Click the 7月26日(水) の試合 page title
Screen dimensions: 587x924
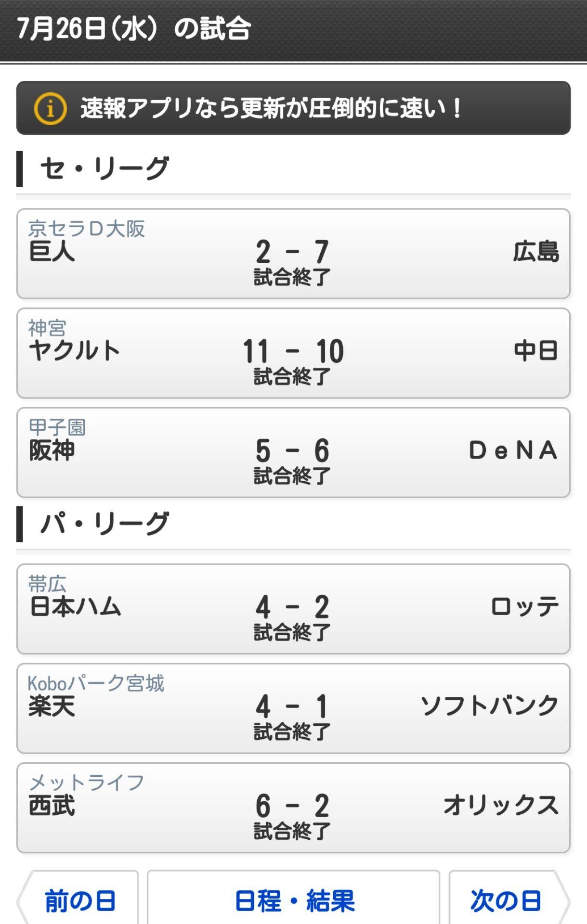[134, 29]
